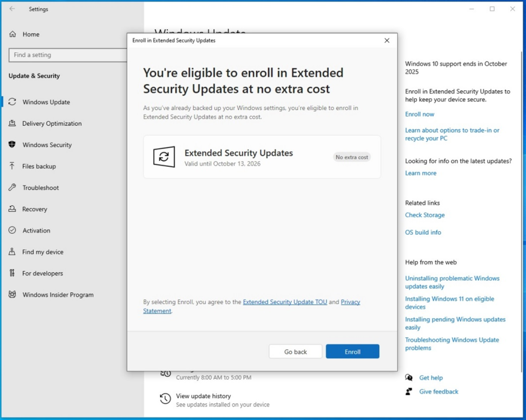526x420 pixels.
Task: Click the Get help chat icon
Action: (409, 378)
